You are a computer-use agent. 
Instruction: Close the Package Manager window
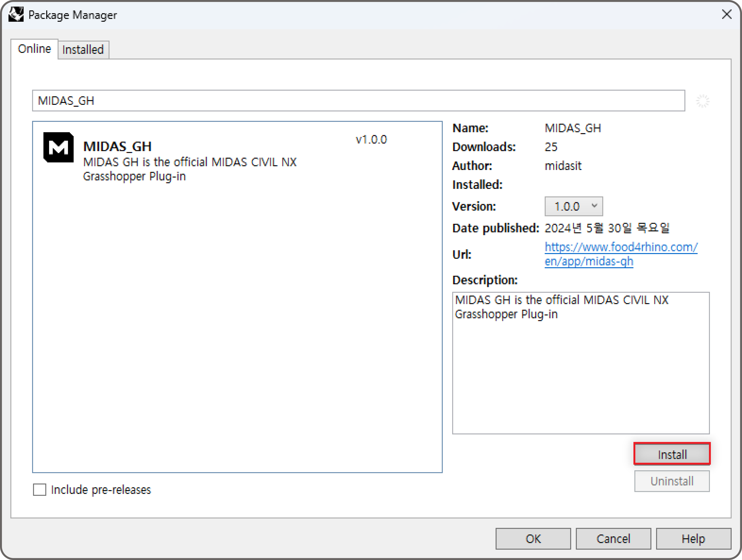point(727,14)
